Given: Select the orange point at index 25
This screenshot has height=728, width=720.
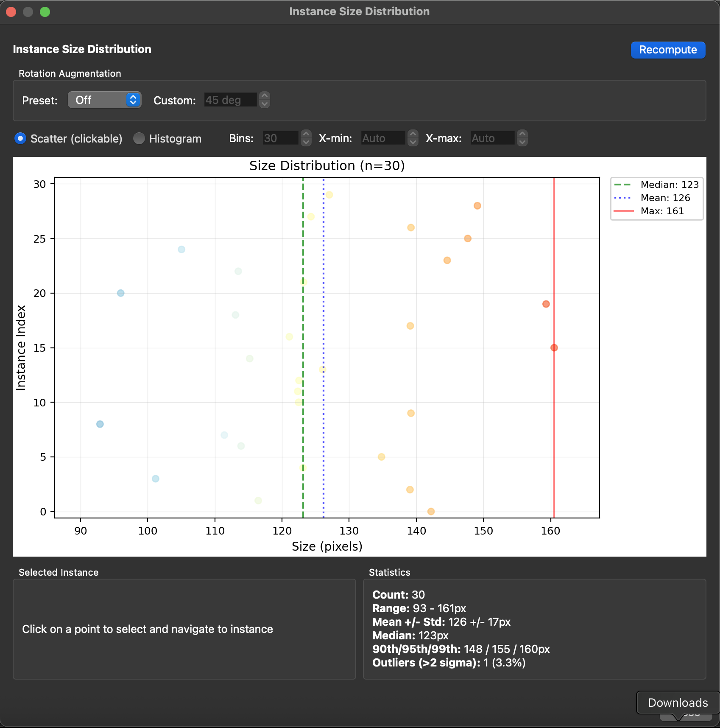Looking at the screenshot, I should (x=468, y=238).
